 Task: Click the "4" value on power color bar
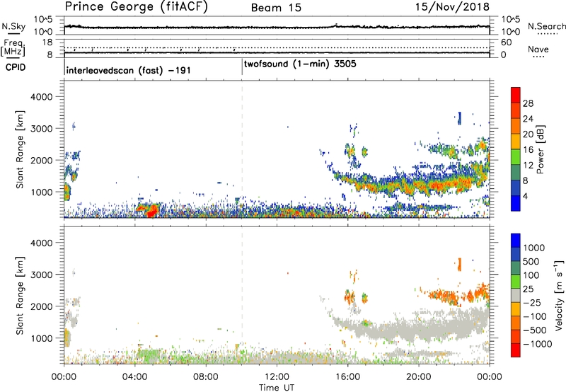[x=526, y=197]
